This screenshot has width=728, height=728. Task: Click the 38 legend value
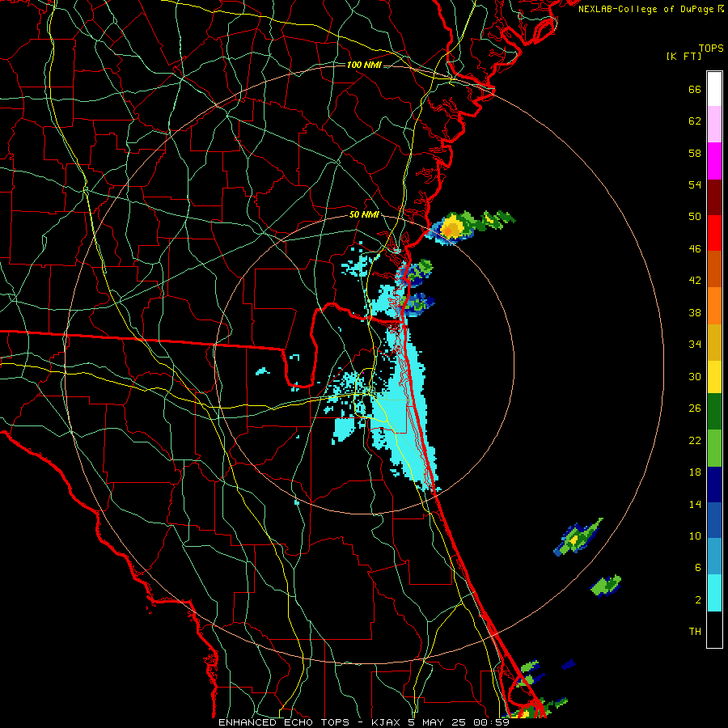pyautogui.click(x=695, y=313)
